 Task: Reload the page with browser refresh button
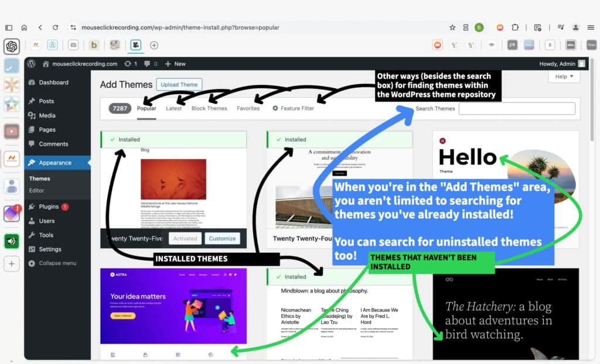(x=55, y=28)
